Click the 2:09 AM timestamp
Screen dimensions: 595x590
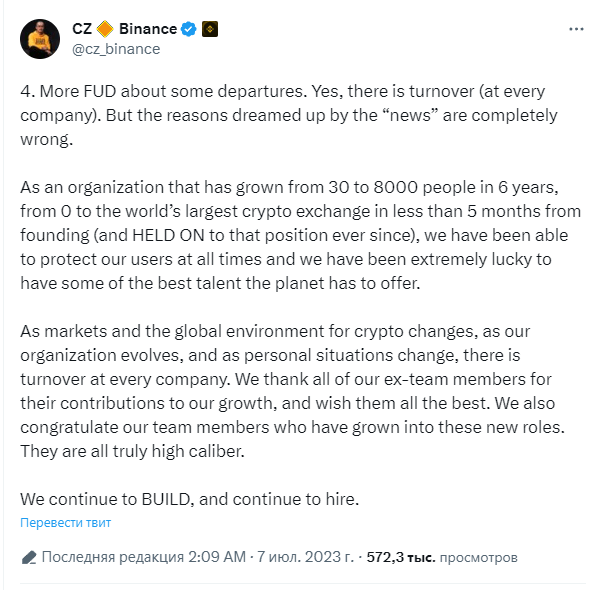pyautogui.click(x=217, y=557)
